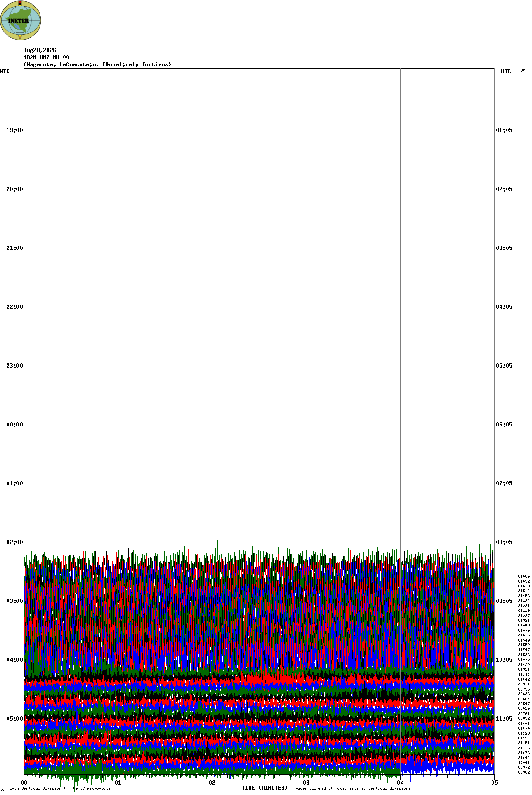This screenshot has height=795, width=532.
Task: Click the 03:00 local time label
Action: 14,601
